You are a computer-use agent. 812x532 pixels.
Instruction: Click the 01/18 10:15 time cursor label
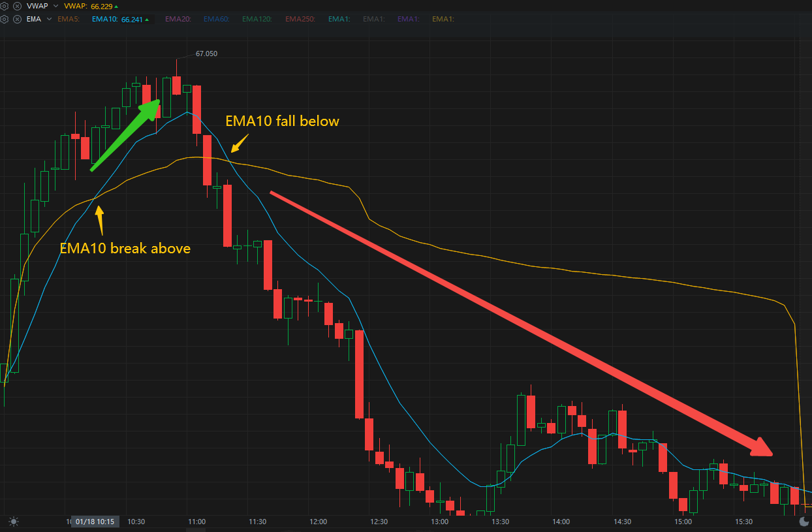[95, 522]
